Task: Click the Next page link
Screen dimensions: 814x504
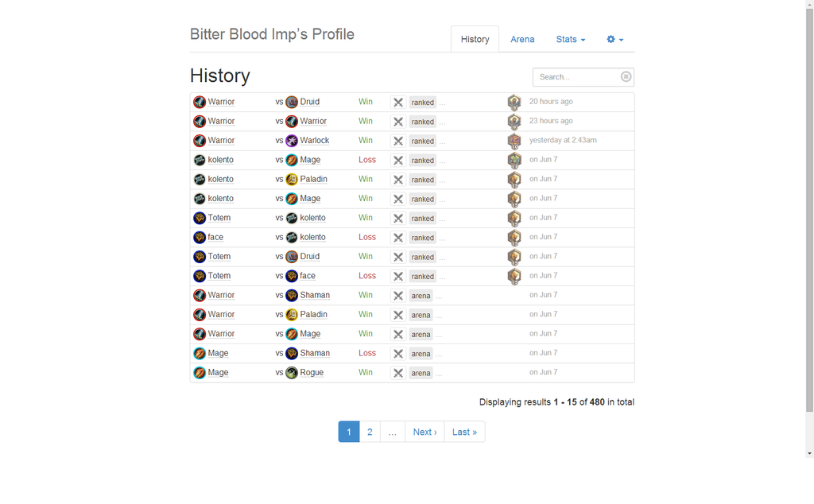Action: pos(424,432)
